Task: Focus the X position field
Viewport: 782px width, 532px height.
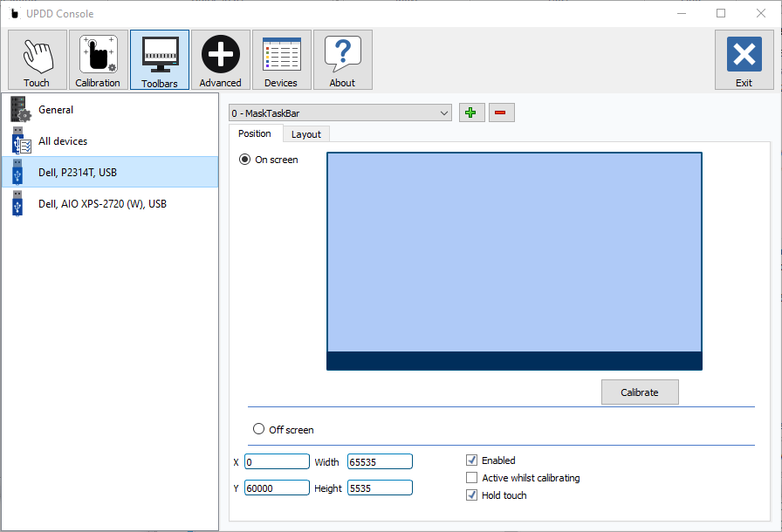Action: point(277,461)
